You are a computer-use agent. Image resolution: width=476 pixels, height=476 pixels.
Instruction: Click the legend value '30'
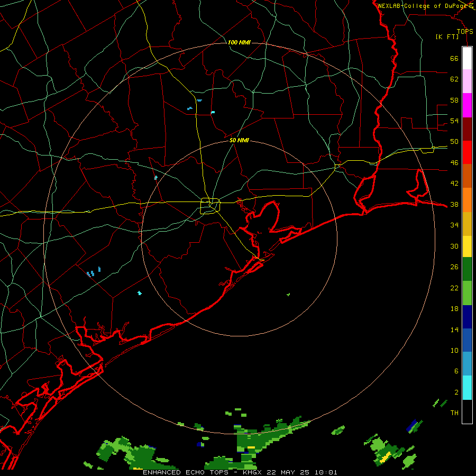tap(454, 246)
